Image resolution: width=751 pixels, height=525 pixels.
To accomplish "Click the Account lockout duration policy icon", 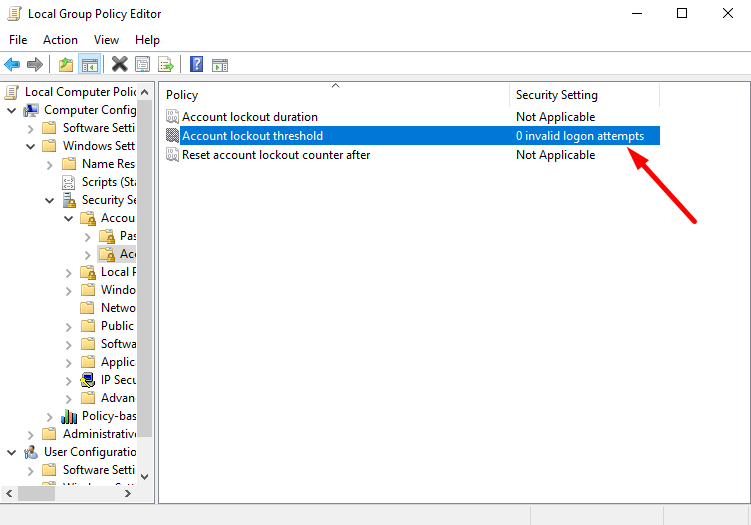I will pyautogui.click(x=172, y=116).
